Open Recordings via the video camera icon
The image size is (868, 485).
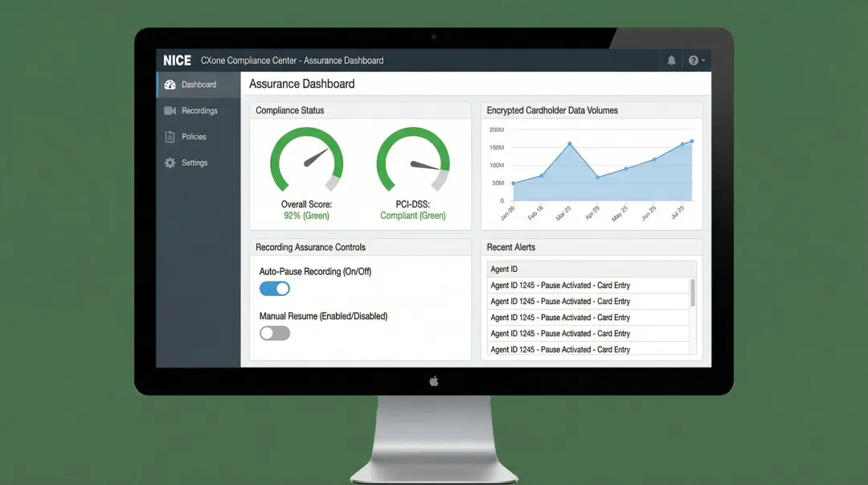[170, 110]
